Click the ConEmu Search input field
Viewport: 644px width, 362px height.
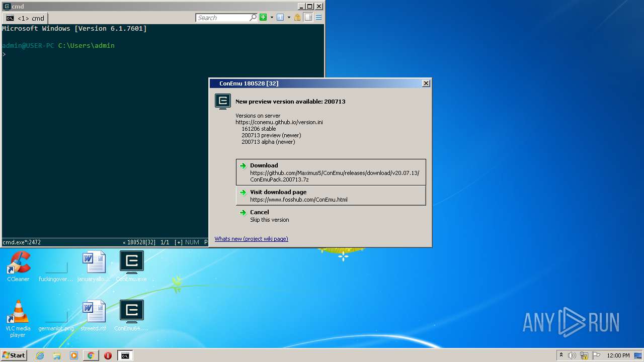pos(226,18)
